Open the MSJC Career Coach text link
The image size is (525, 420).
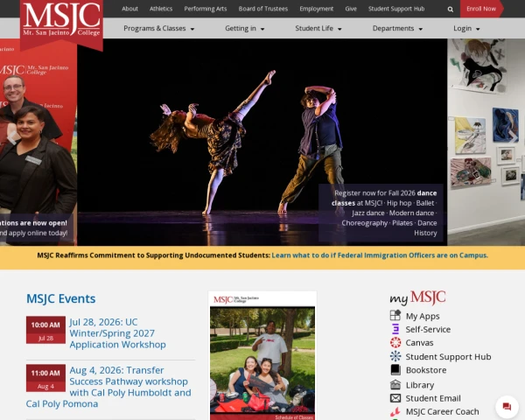(442, 411)
